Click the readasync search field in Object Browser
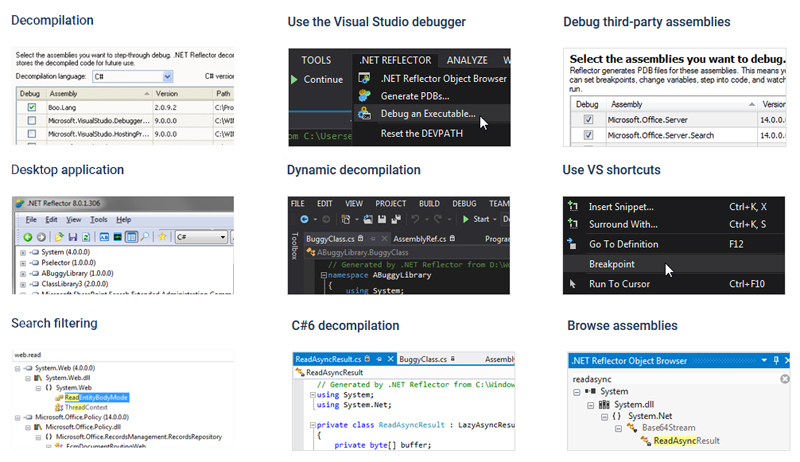800x462 pixels. (x=674, y=379)
